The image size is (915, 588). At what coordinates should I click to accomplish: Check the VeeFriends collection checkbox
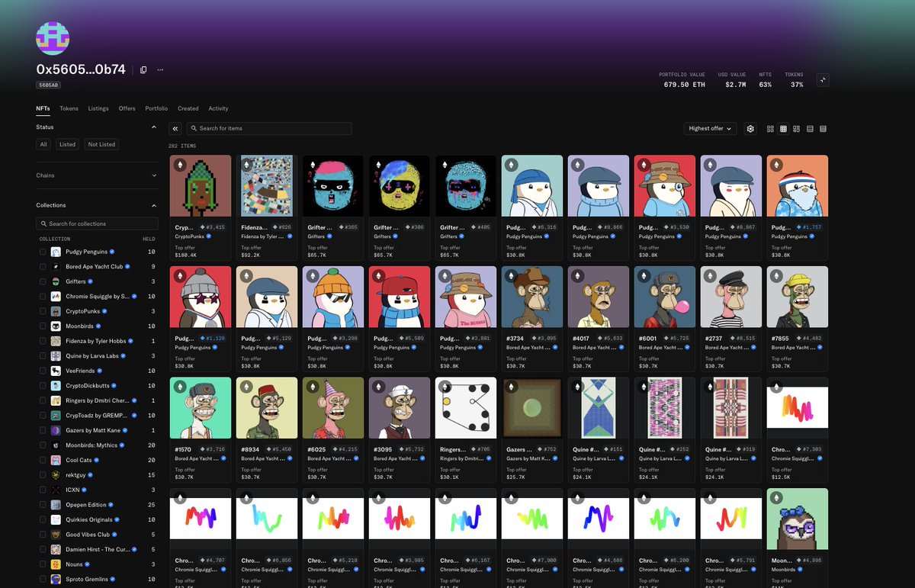click(x=43, y=371)
